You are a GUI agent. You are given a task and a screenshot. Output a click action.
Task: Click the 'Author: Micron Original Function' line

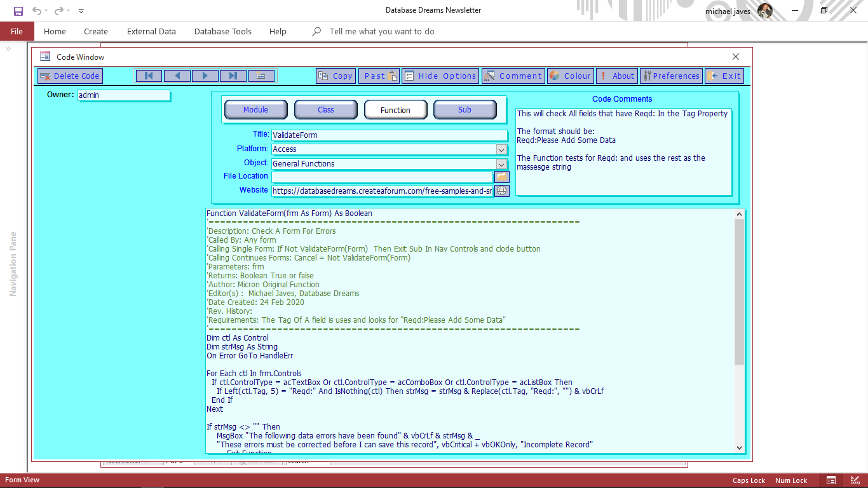coord(263,285)
